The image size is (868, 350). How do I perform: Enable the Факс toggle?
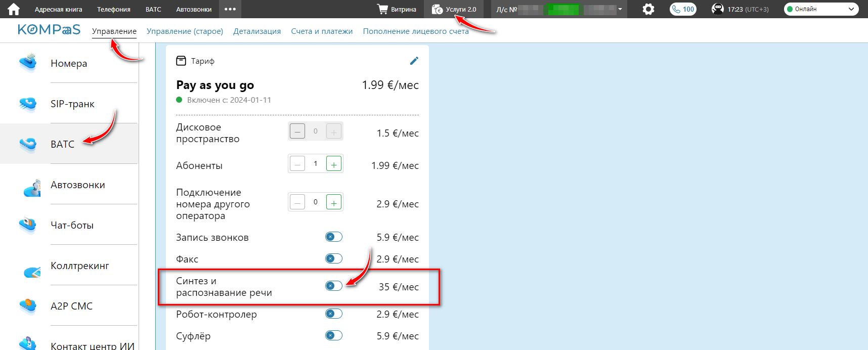click(x=334, y=258)
